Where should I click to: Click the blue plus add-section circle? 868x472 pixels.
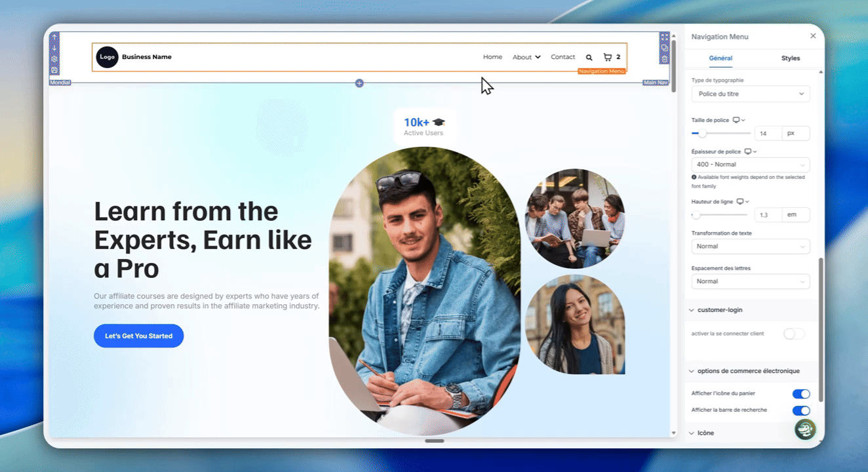pos(359,83)
